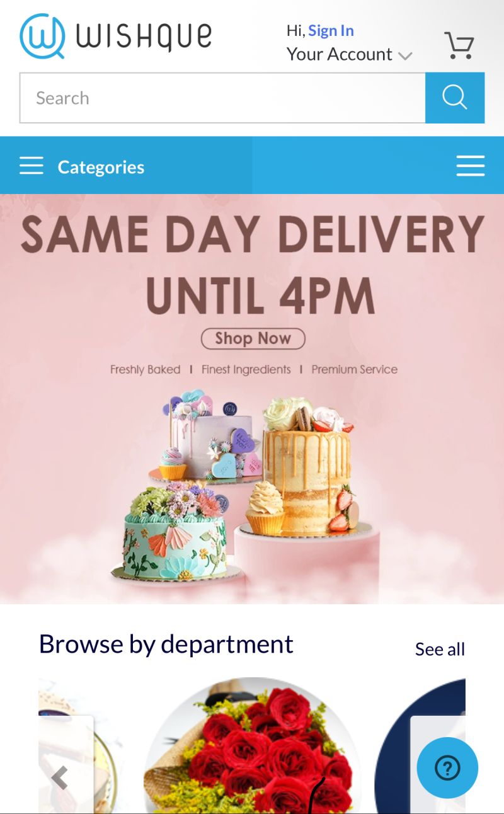Click See all departments link
This screenshot has height=814, width=504.
click(x=440, y=649)
